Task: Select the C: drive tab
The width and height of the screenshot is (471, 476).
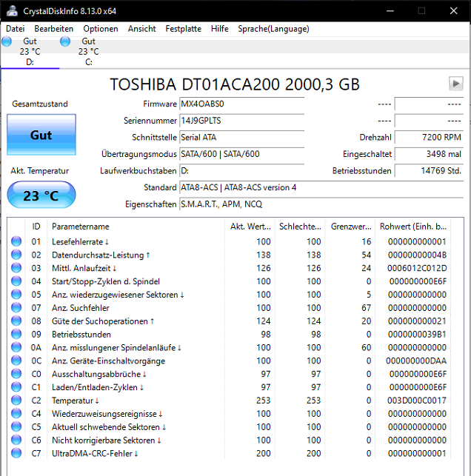Action: 88,52
